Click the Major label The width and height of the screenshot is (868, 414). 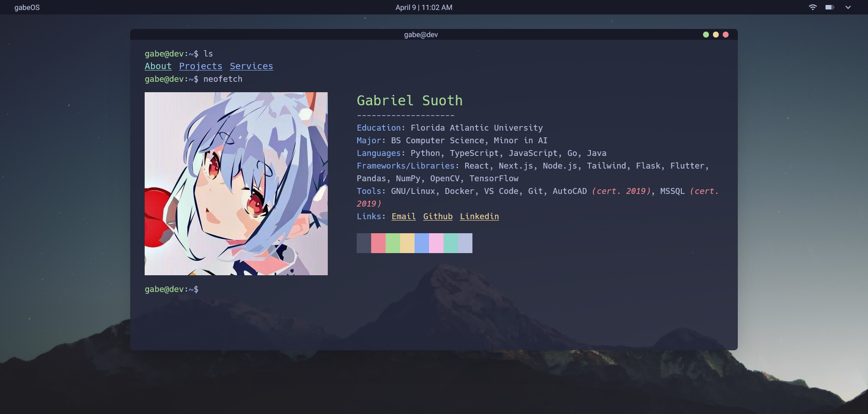(369, 141)
